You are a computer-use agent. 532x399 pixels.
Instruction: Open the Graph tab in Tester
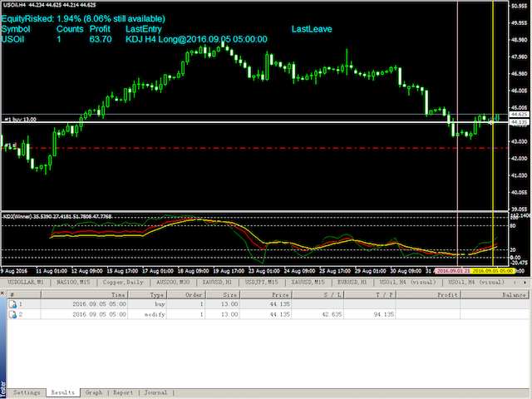[93, 392]
